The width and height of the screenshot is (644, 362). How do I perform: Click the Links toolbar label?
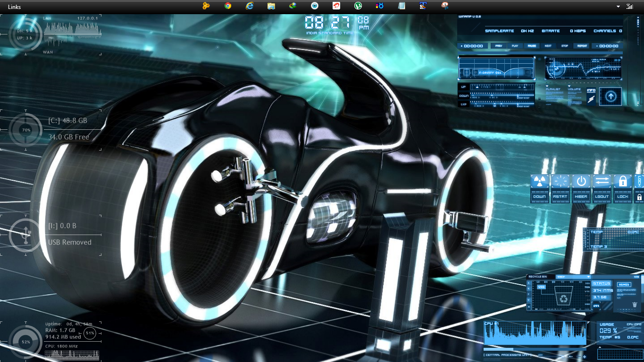(14, 7)
